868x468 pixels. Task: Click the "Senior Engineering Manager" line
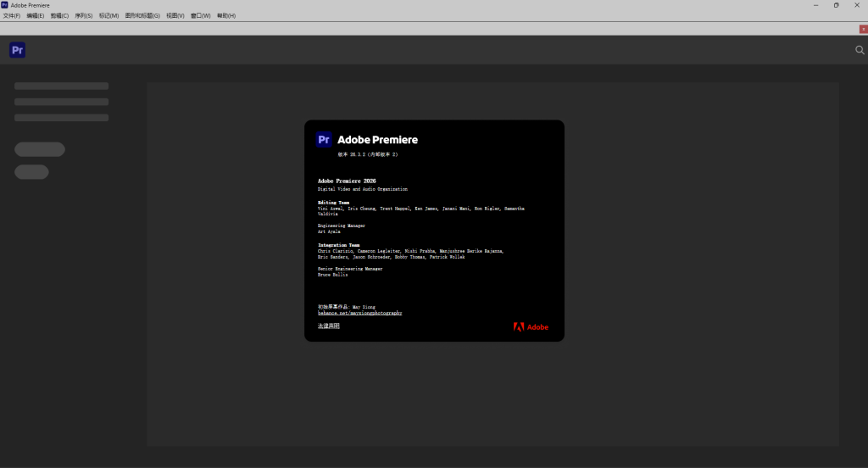350,269
